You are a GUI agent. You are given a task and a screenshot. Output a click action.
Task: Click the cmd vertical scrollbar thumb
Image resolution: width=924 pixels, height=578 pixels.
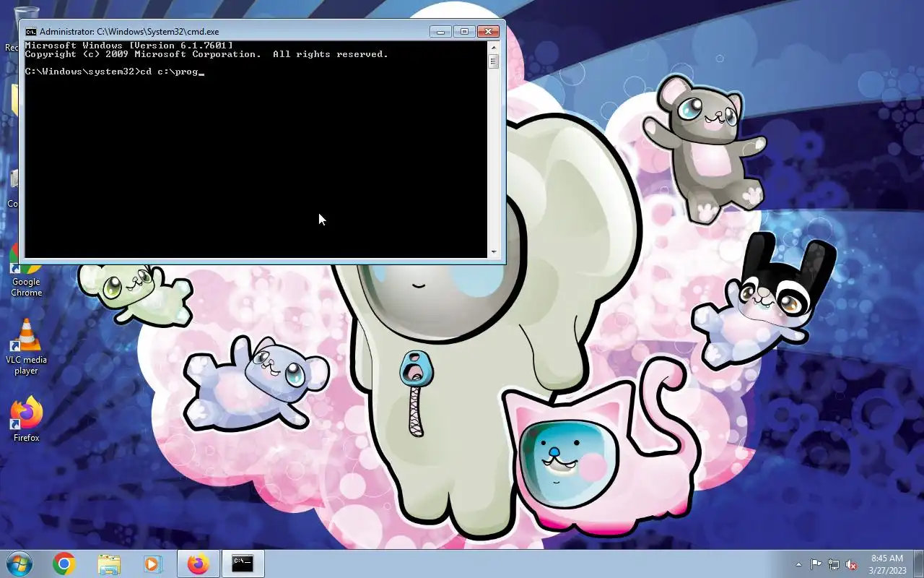[494, 61]
